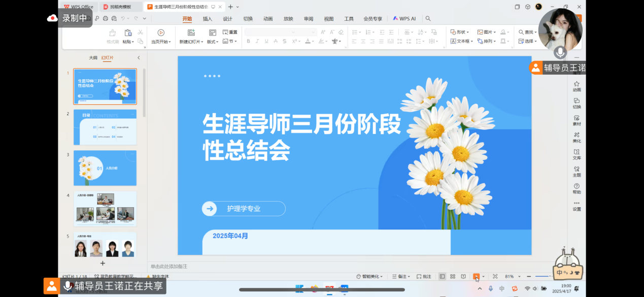The image size is (644, 297).
Task: Click the fit-to-window icon in status bar
Action: click(x=495, y=277)
